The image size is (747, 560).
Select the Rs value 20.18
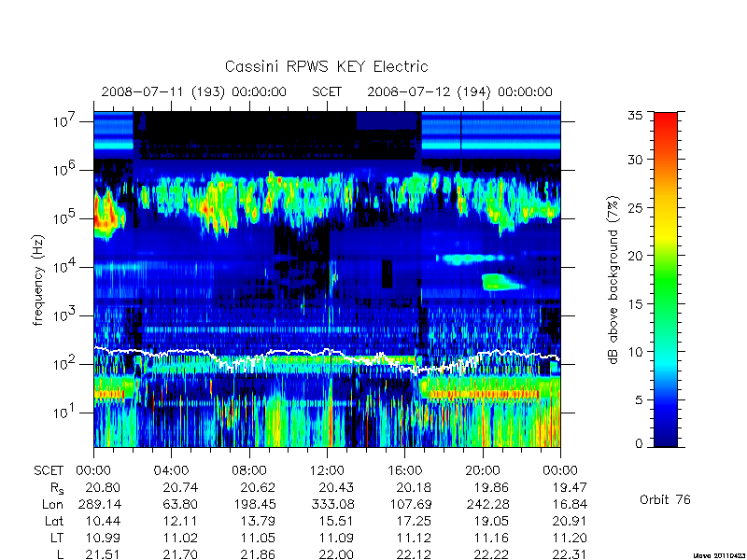click(x=414, y=487)
